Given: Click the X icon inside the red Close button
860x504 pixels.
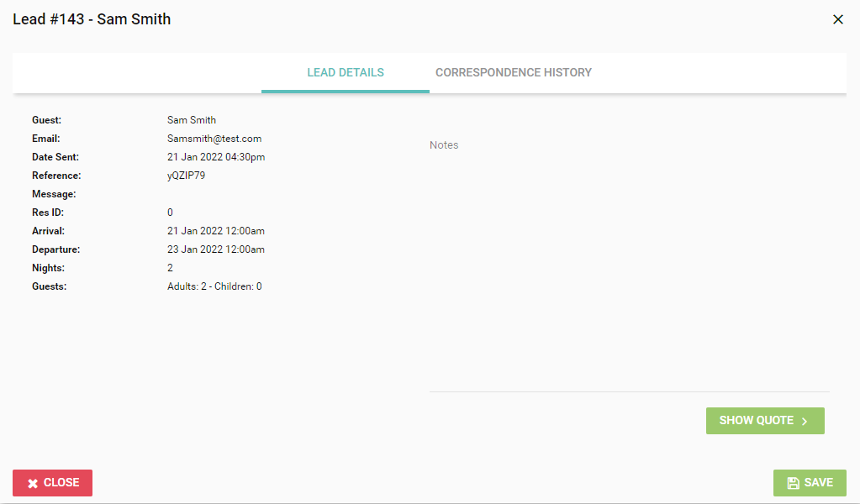Looking at the screenshot, I should 33,483.
